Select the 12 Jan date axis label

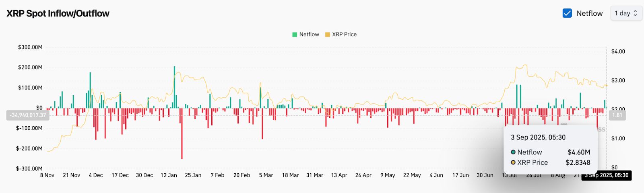click(x=169, y=175)
